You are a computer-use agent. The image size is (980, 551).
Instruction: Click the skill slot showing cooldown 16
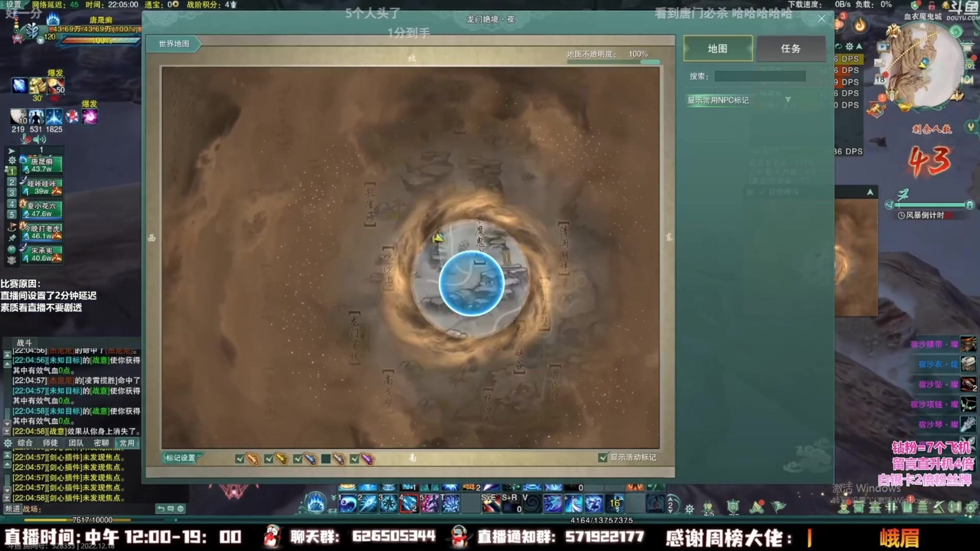tap(614, 503)
